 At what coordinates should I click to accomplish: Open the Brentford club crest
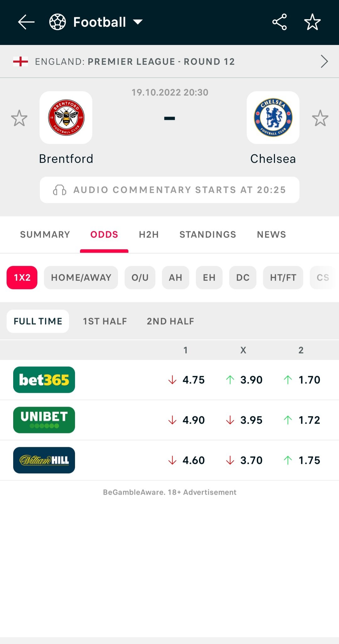tap(66, 118)
